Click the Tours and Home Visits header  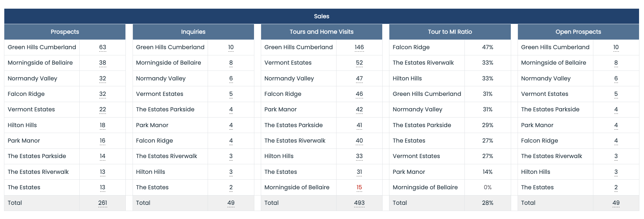click(x=321, y=32)
